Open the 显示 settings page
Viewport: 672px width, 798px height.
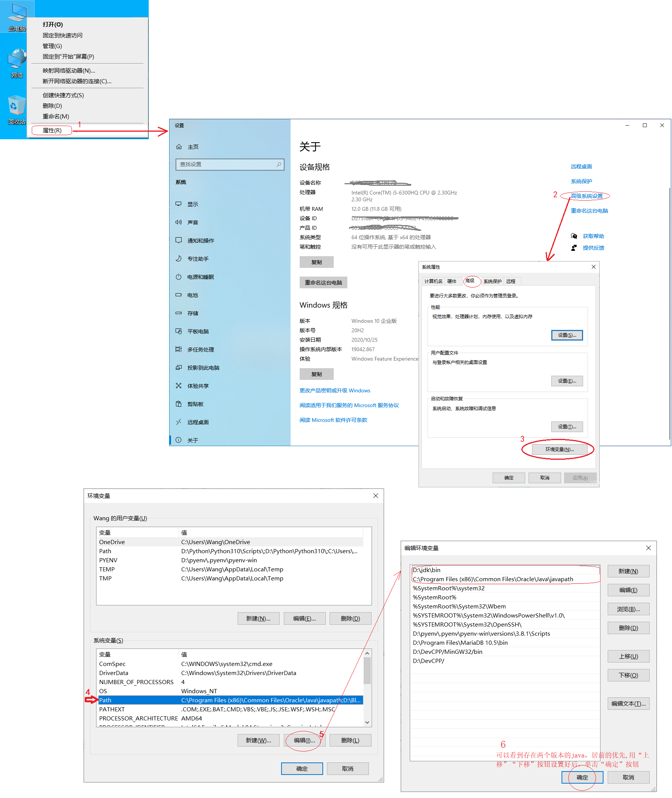193,204
